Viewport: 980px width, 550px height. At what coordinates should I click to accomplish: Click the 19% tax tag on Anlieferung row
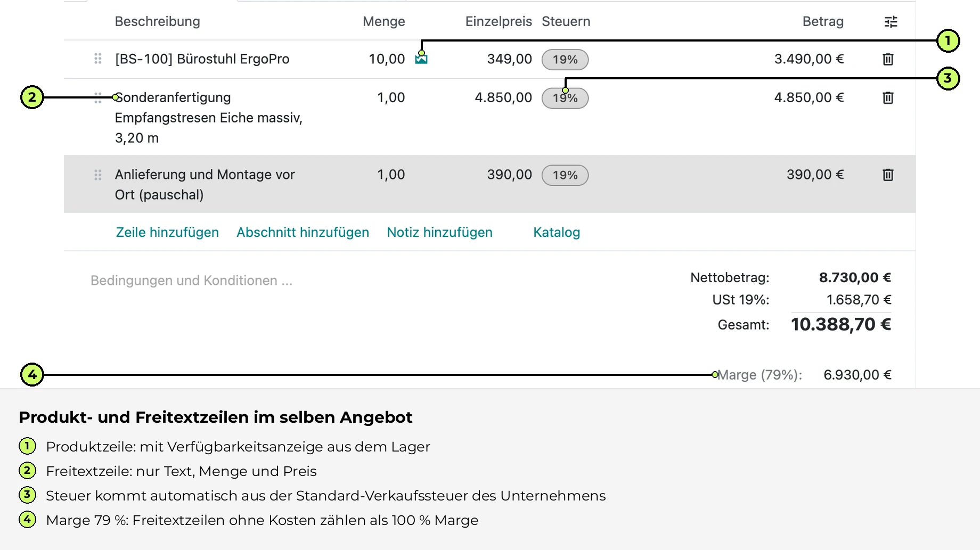tap(565, 175)
